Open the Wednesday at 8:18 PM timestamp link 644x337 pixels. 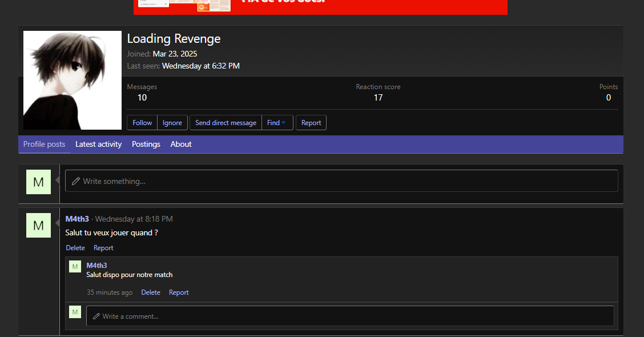134,219
